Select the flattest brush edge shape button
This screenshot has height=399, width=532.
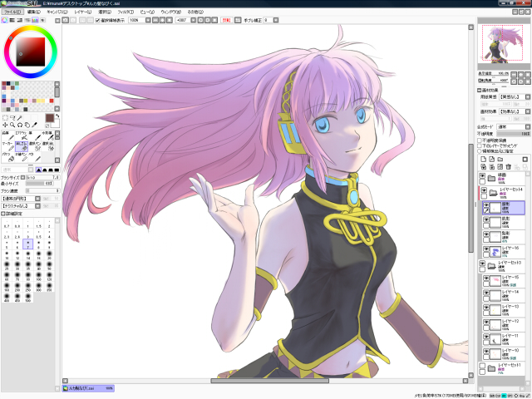coord(57,170)
